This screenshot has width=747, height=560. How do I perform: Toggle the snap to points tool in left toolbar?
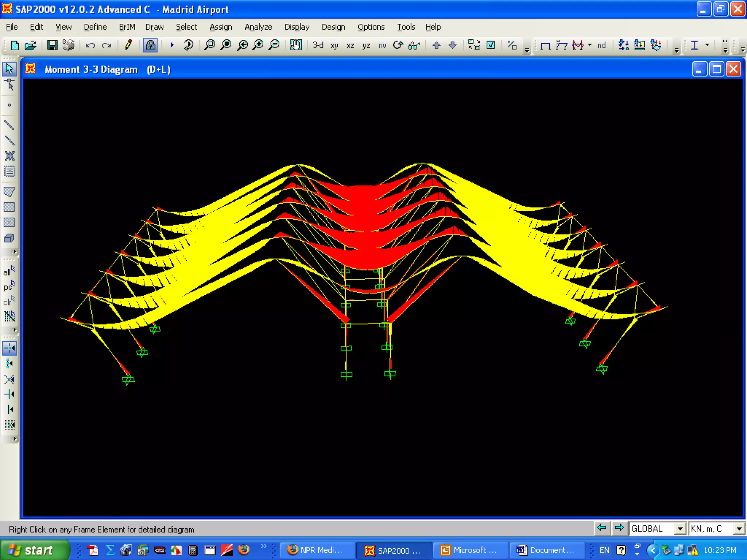(x=9, y=348)
